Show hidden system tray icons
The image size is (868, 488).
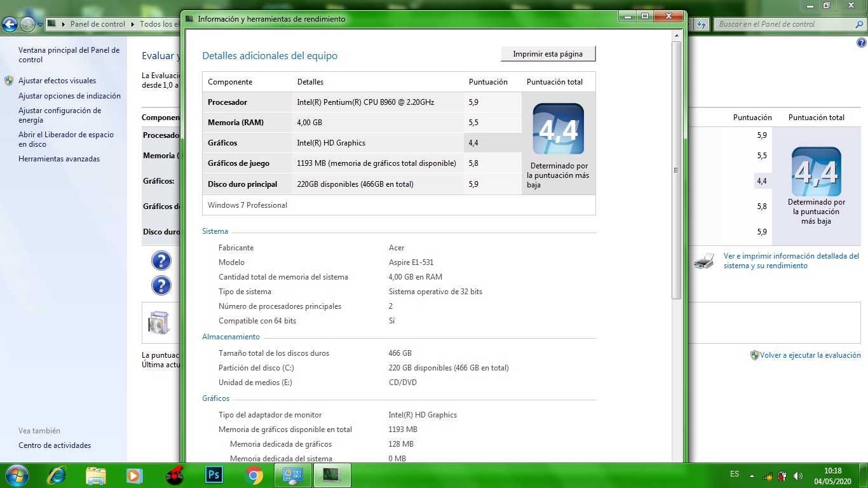pyautogui.click(x=752, y=475)
